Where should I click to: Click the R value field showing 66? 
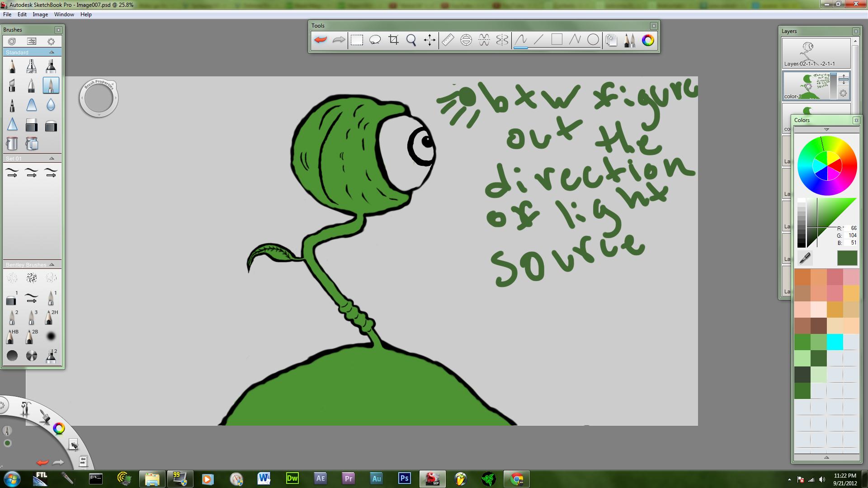[850, 228]
